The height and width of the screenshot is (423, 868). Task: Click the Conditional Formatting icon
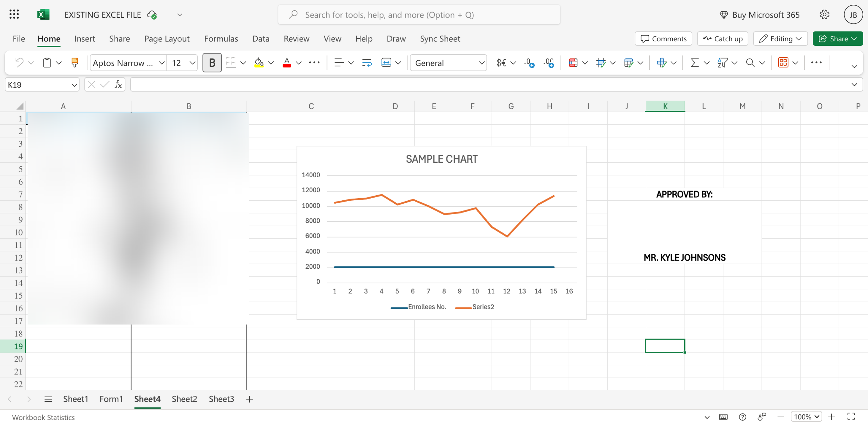coord(573,63)
